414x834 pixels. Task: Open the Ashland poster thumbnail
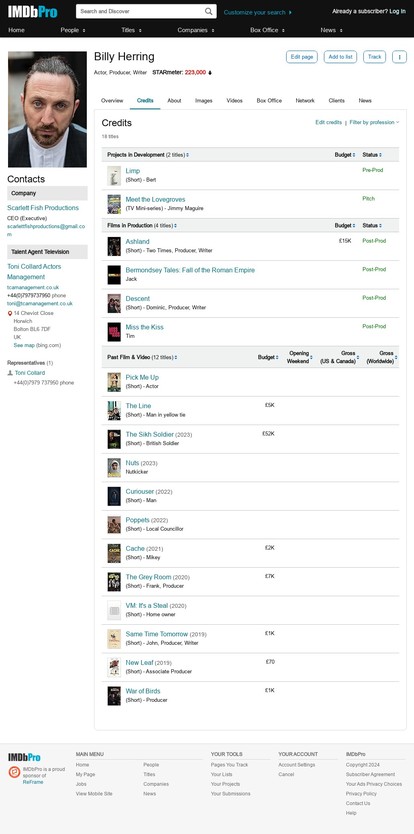point(114,246)
